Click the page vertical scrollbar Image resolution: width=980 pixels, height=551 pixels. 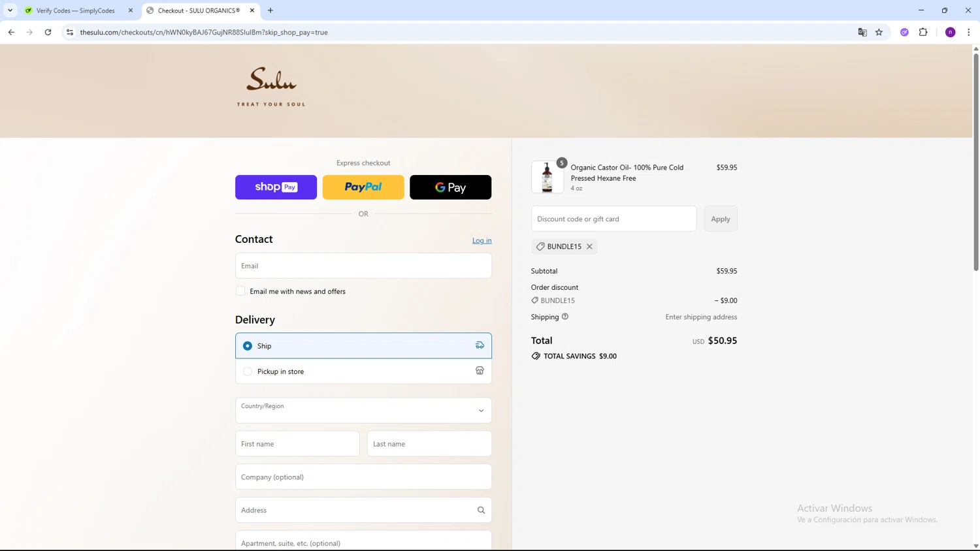(976, 162)
